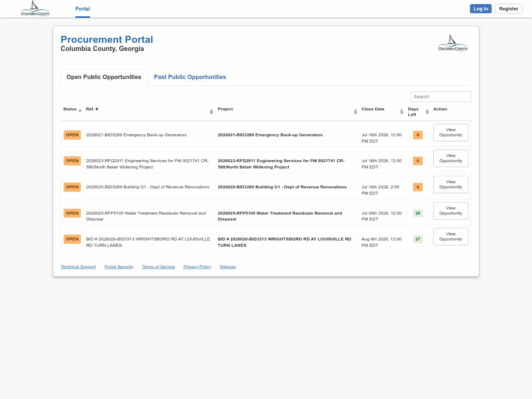Screen dimensions: 532x399
Task: Sort by Close Date column arrows
Action: pos(402,112)
